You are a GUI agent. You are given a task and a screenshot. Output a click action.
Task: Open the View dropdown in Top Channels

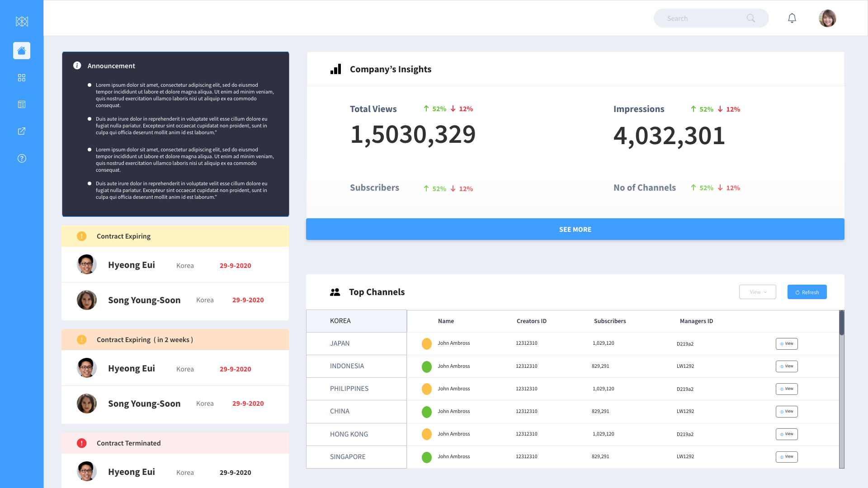coord(758,292)
